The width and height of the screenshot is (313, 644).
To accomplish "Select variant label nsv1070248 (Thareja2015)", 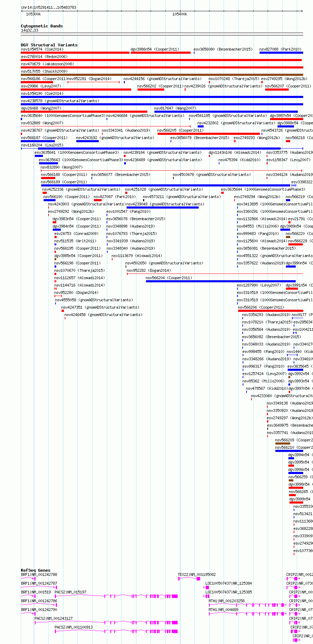I will tap(234, 79).
